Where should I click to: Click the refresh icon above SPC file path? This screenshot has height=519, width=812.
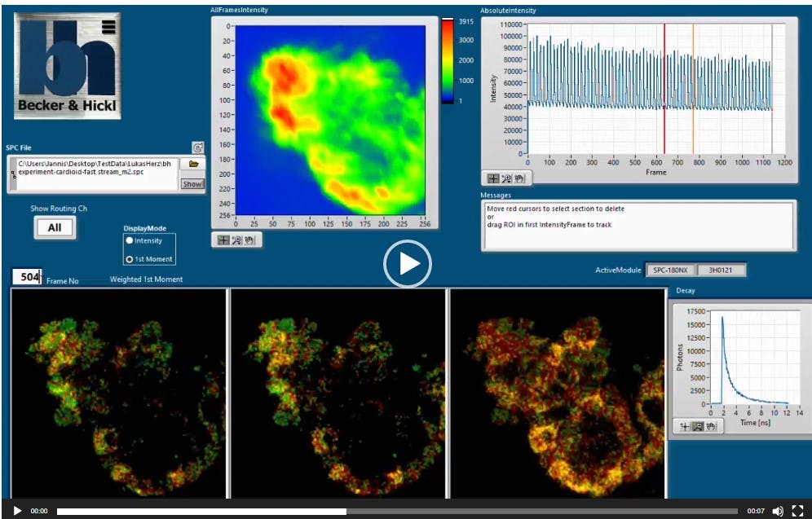197,147
